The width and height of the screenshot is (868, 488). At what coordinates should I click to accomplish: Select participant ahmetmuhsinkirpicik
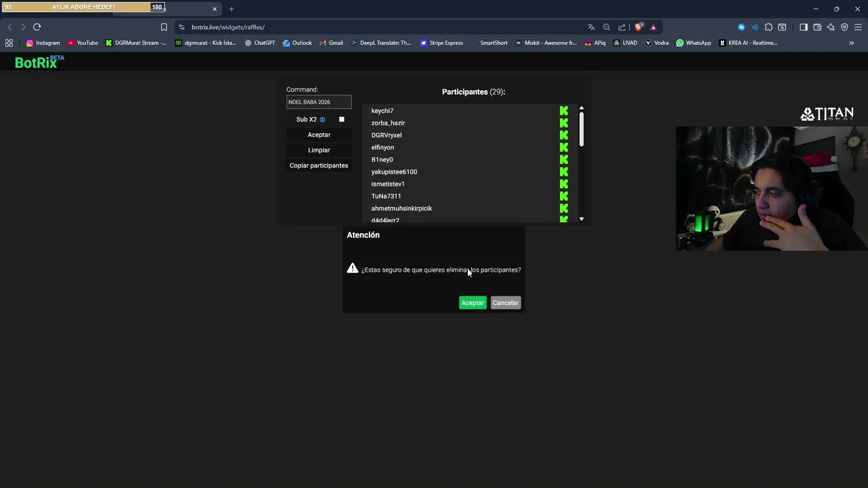(x=401, y=209)
